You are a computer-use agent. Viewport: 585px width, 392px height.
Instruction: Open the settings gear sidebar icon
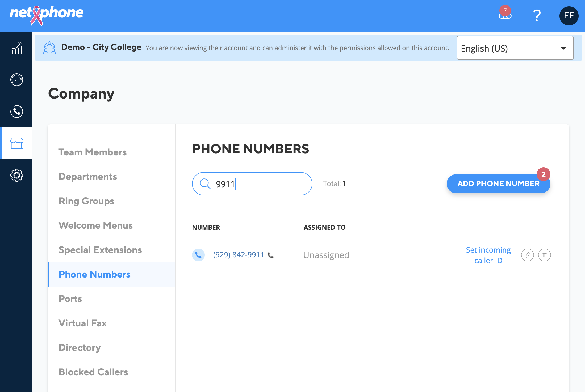point(16,175)
